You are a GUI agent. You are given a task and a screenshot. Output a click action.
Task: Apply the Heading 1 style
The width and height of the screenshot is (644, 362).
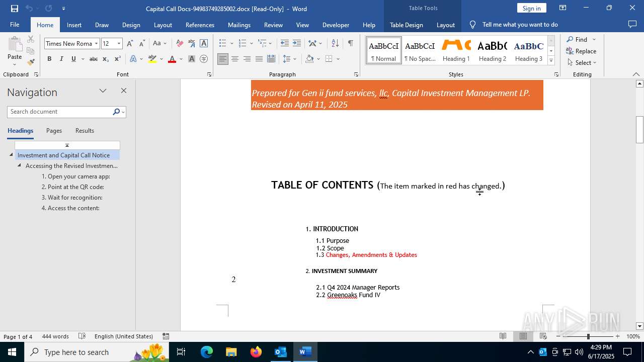point(456,50)
